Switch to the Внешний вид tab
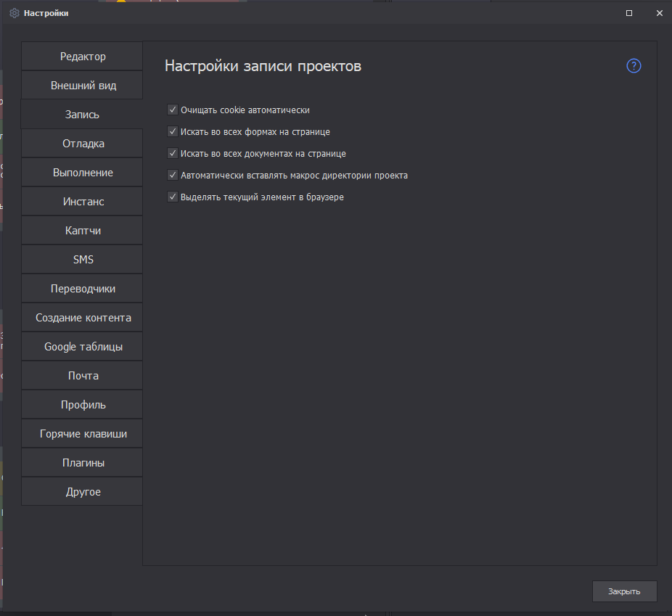Screen dimensions: 672x616 tap(83, 86)
